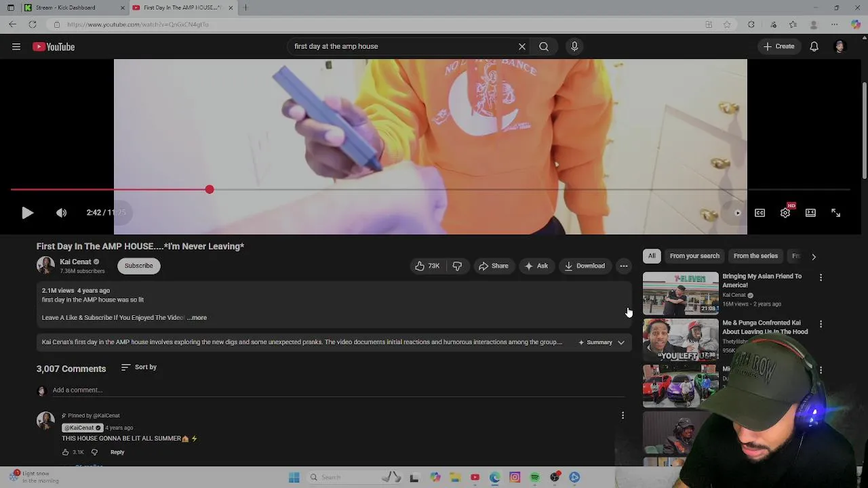
Task: Run search with the magnifier button
Action: [x=544, y=47]
